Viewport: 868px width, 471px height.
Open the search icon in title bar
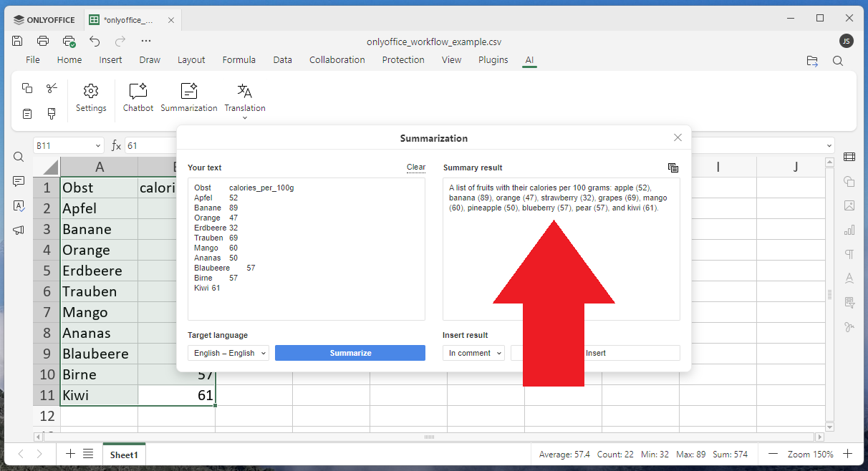coord(838,61)
